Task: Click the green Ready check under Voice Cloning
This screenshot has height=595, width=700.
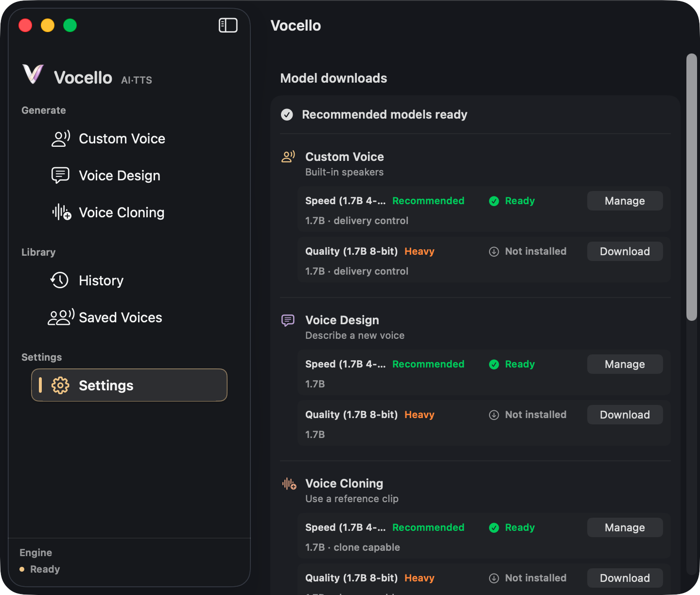Action: [494, 528]
